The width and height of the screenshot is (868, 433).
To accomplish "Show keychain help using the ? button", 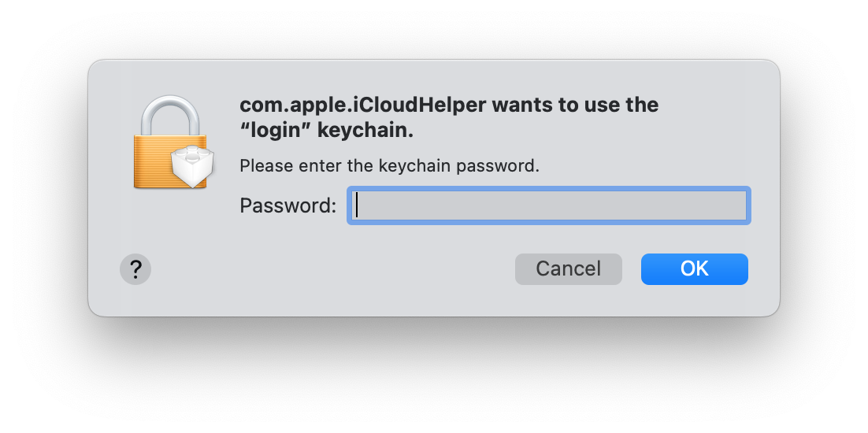I will [x=135, y=269].
